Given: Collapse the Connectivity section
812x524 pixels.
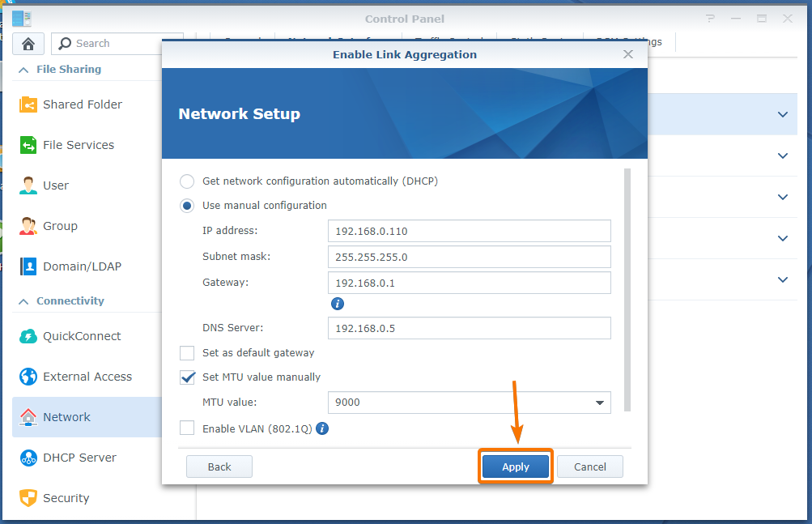Looking at the screenshot, I should click(23, 301).
